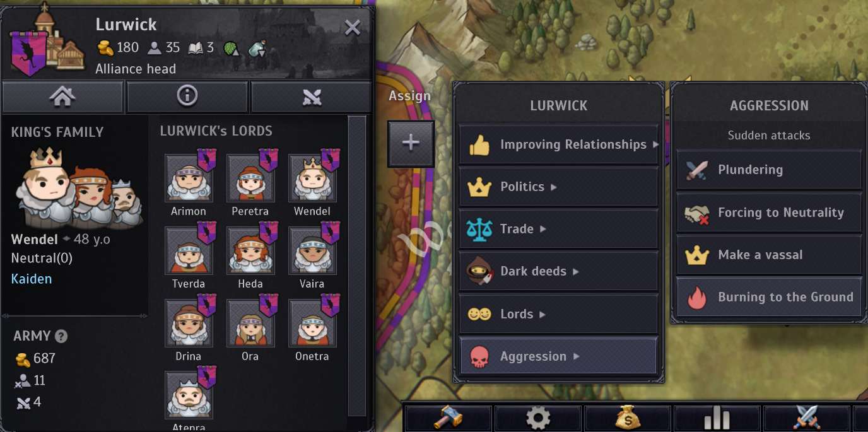
Task: Choose Burning to the Ground
Action: click(769, 297)
